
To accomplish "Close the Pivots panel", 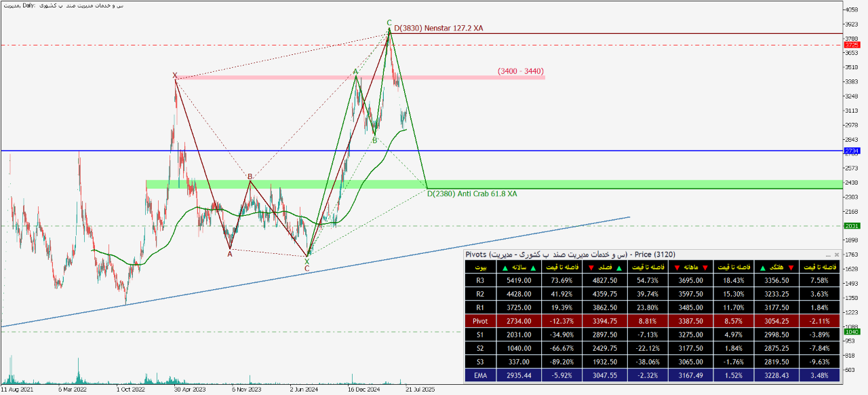I will [836, 255].
